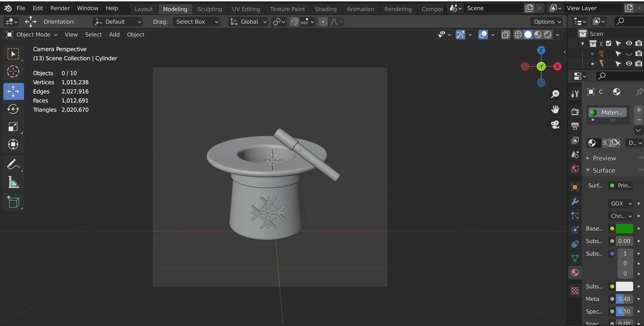Click the Principled surface shader button

(621, 186)
